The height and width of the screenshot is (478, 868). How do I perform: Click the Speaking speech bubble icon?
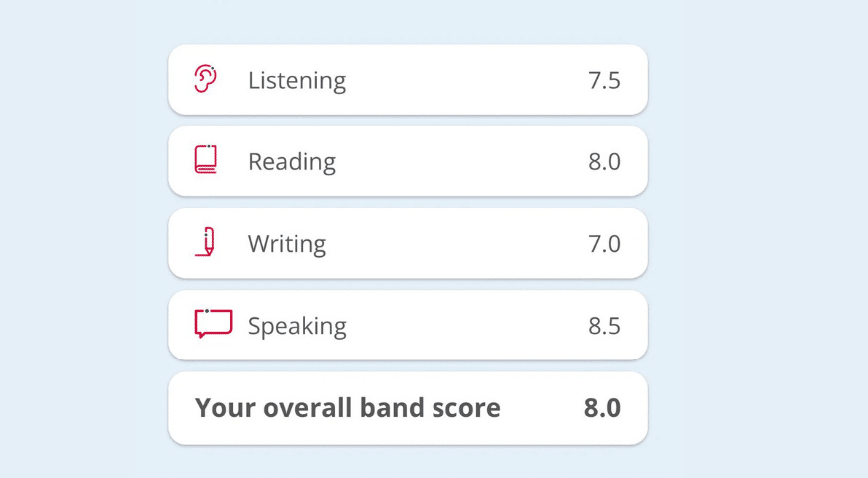(x=213, y=324)
